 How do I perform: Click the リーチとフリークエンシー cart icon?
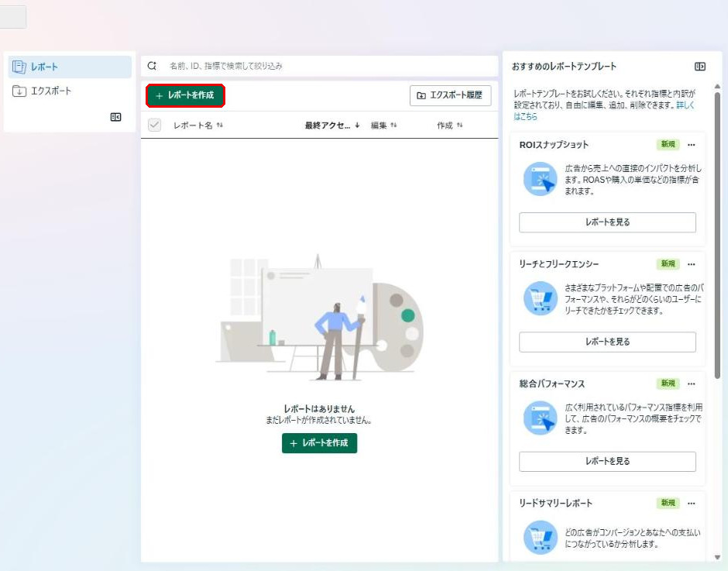(540, 298)
